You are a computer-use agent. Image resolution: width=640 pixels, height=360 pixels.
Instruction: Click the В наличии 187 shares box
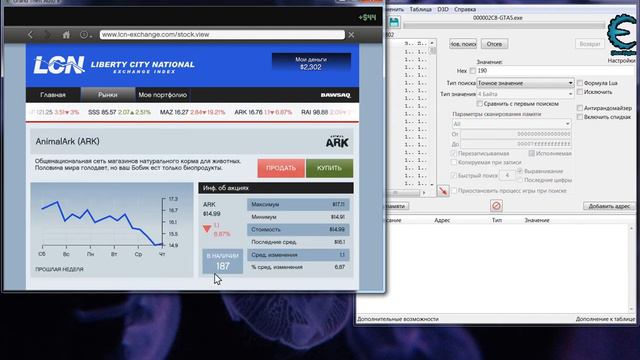[x=222, y=261]
